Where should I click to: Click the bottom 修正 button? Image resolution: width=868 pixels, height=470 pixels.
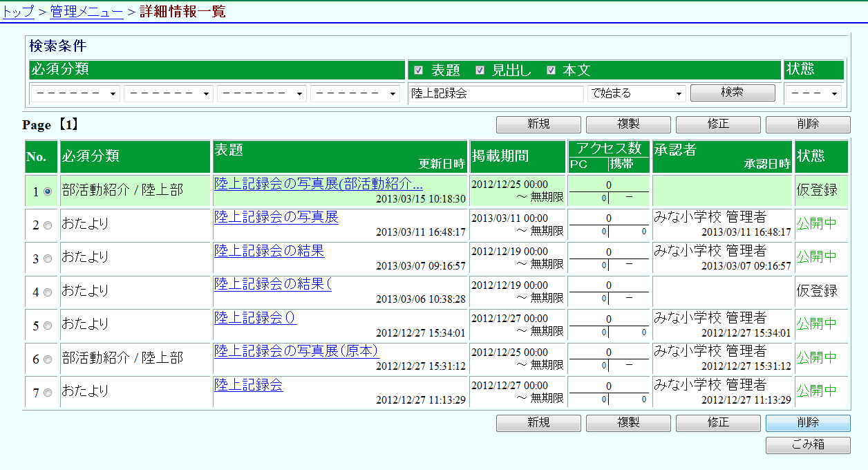coord(718,423)
